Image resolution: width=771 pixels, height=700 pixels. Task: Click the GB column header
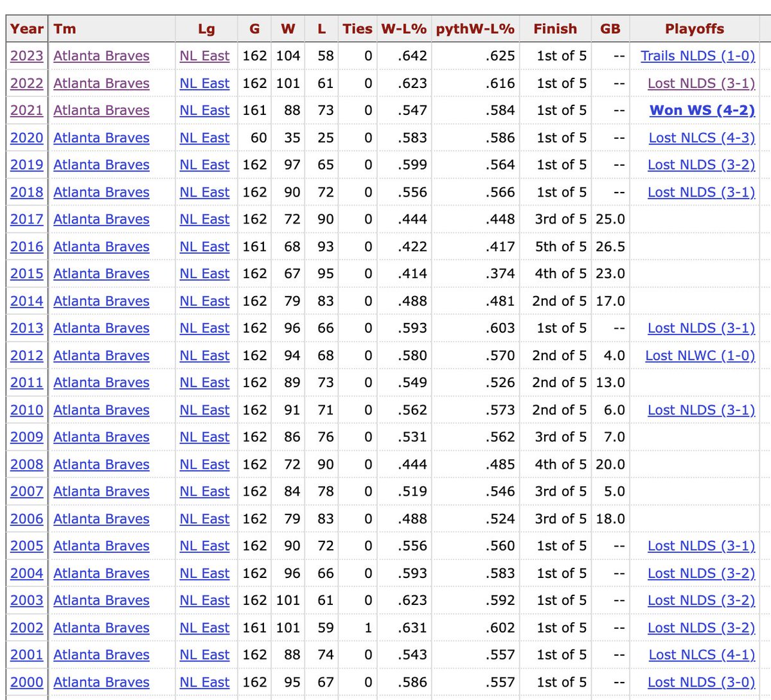610,29
